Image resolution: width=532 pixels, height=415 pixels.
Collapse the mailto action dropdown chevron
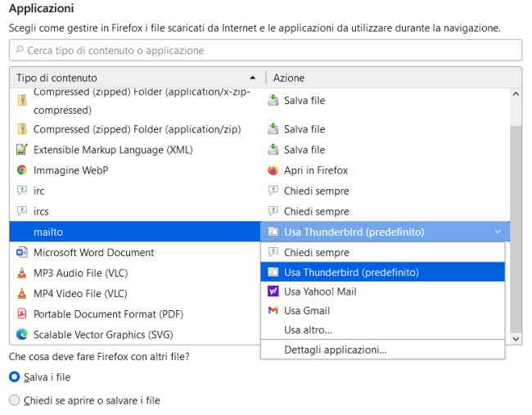(x=498, y=232)
